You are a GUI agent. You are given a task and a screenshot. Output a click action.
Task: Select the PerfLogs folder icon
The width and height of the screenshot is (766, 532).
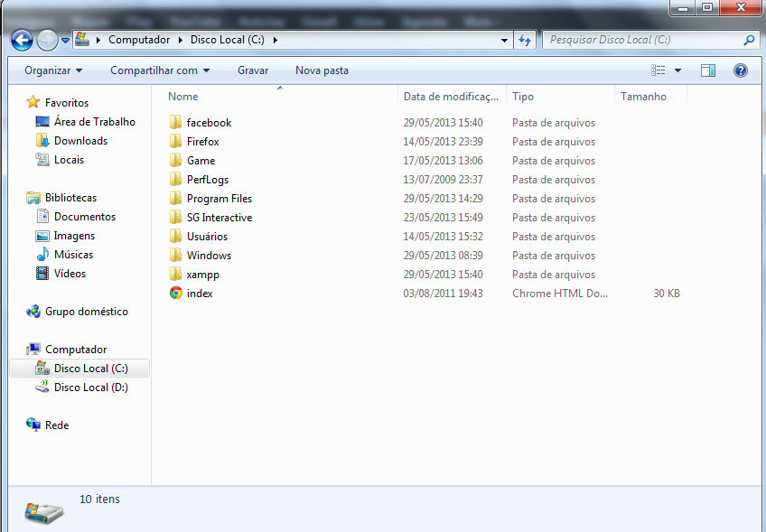[x=176, y=179]
